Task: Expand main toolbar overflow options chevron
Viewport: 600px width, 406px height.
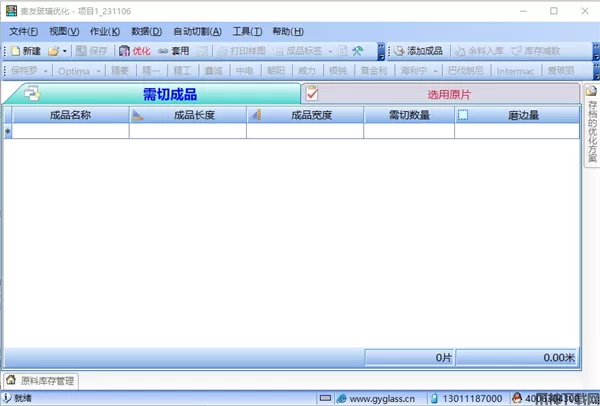Action: coord(381,52)
